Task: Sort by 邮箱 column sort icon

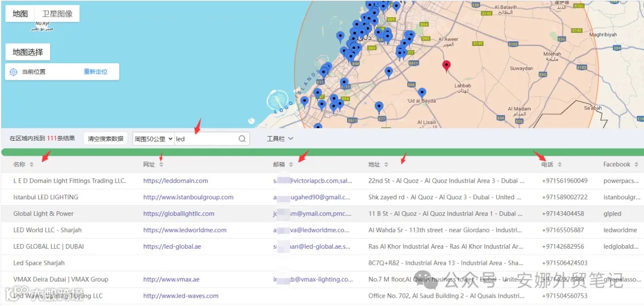Action: coord(291,165)
